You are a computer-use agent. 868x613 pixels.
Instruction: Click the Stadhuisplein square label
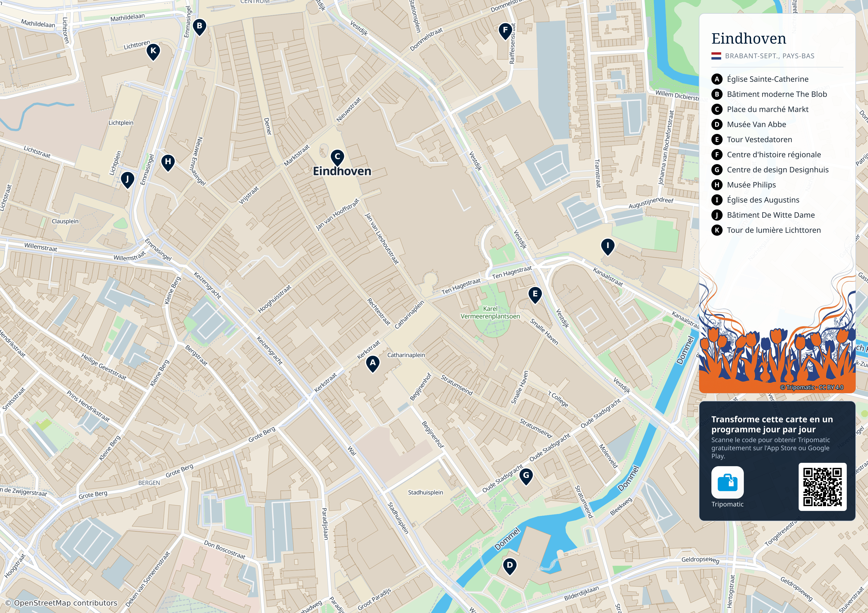click(425, 492)
